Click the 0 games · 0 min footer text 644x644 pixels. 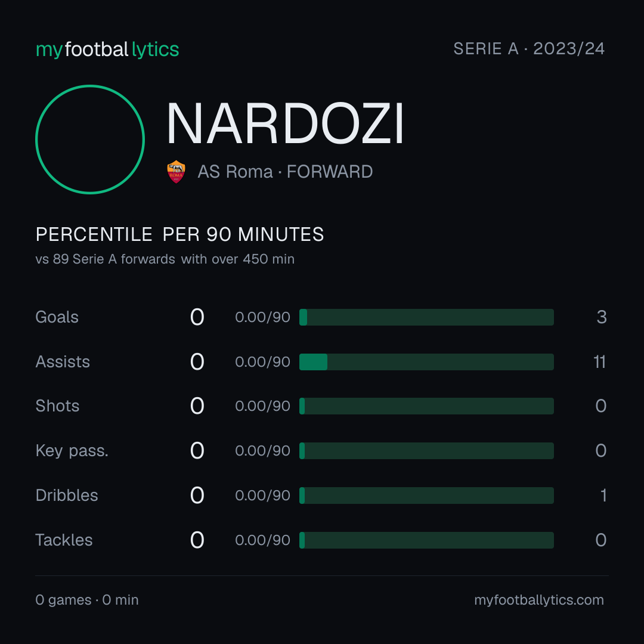87,600
